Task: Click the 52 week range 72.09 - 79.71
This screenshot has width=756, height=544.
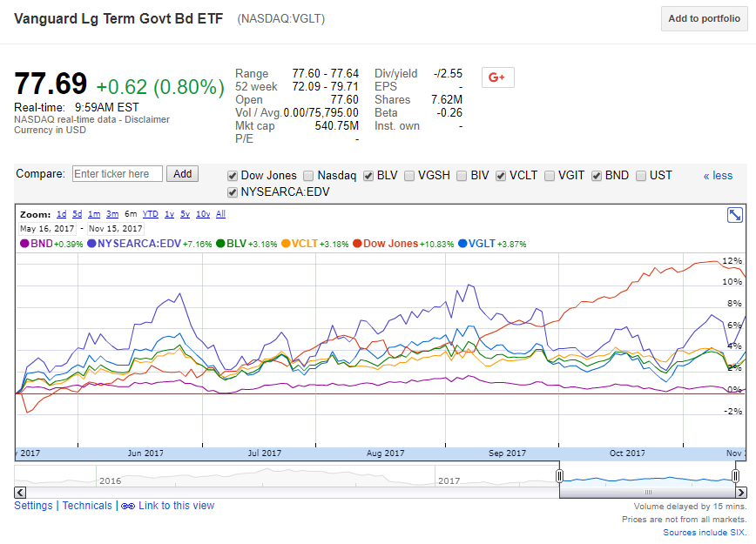Action: (326, 87)
